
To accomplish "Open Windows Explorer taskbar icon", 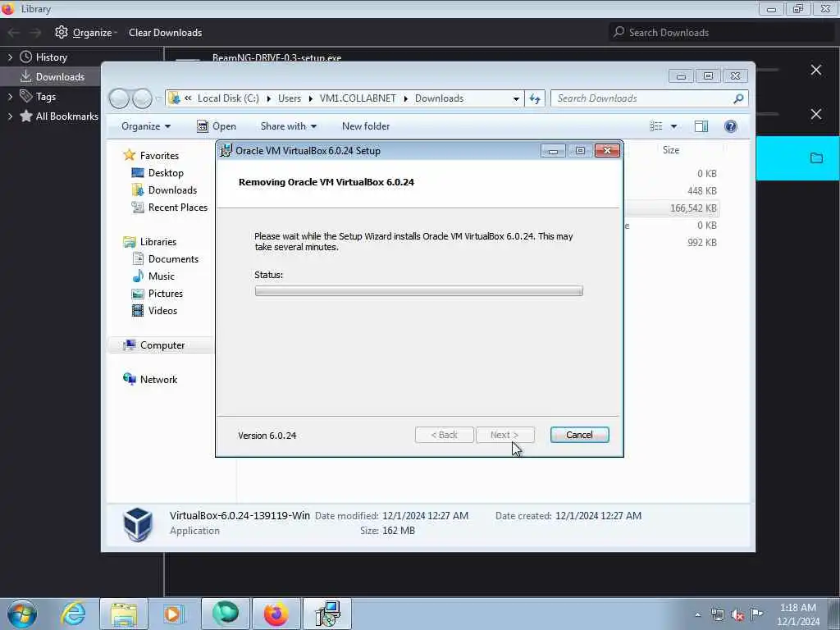I will click(x=124, y=614).
